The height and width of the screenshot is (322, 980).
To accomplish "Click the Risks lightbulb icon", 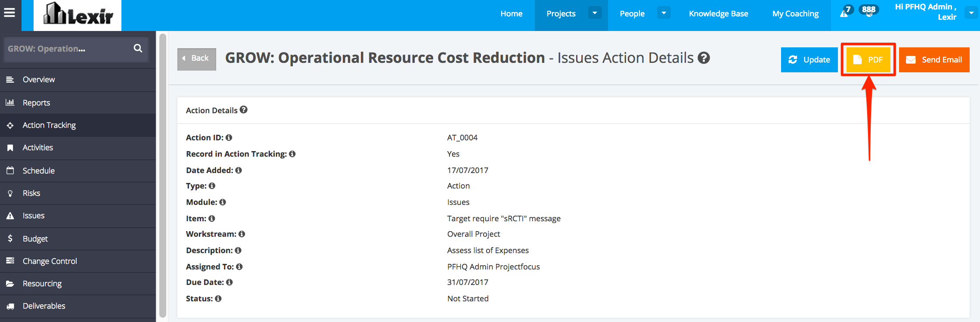I will 10,193.
